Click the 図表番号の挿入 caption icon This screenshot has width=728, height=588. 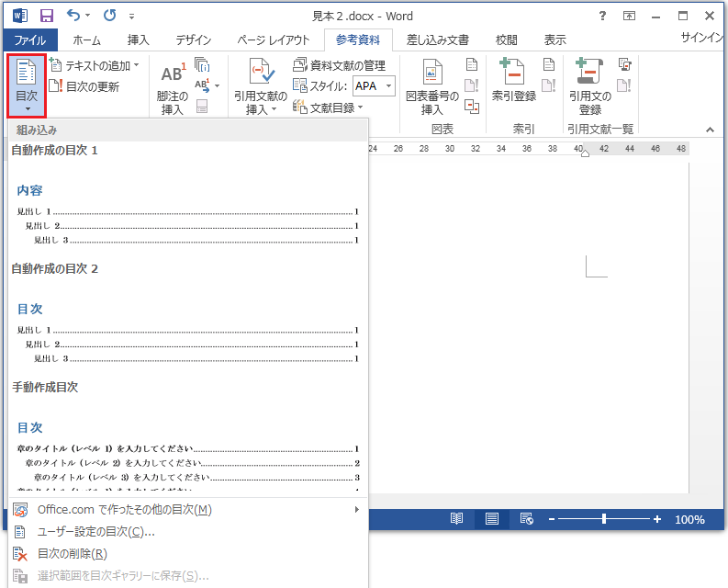[431, 73]
